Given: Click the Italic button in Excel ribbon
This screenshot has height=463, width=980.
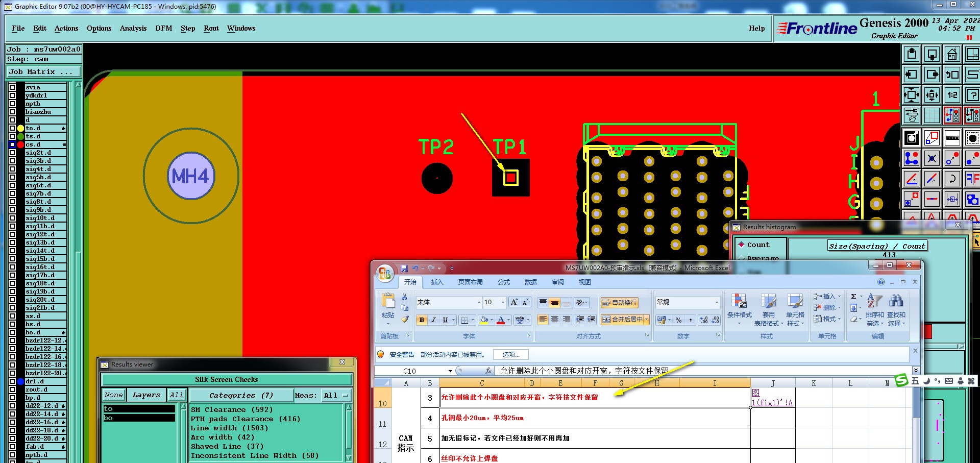Looking at the screenshot, I should tap(433, 320).
